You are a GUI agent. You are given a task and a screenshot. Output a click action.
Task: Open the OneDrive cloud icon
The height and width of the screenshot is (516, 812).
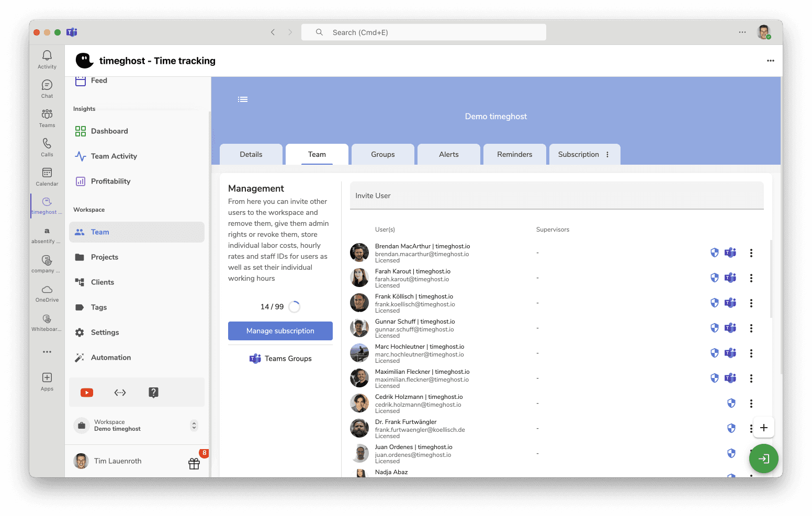click(47, 290)
